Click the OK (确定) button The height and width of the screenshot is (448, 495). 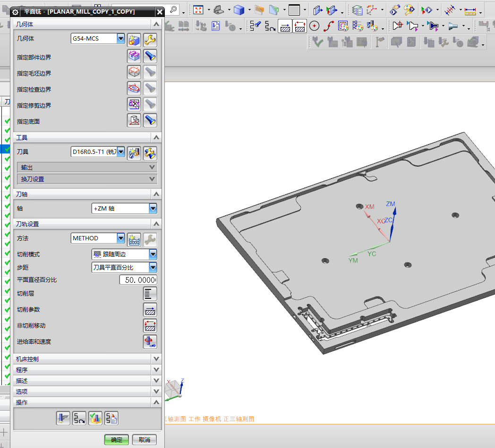point(116,440)
